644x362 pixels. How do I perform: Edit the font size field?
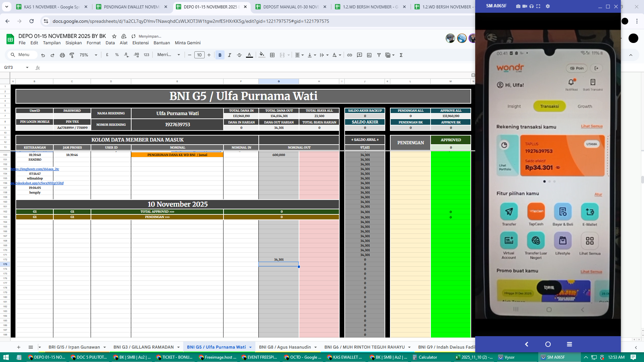[x=199, y=55]
